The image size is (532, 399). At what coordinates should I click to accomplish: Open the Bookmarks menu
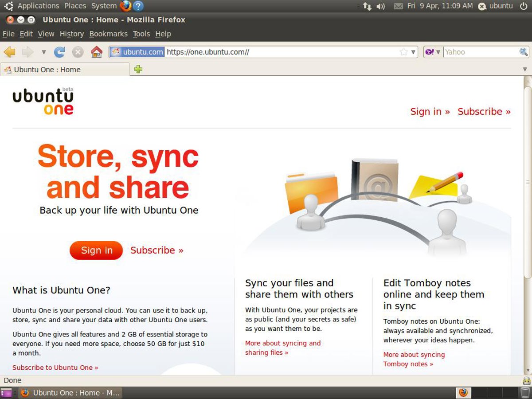[108, 34]
